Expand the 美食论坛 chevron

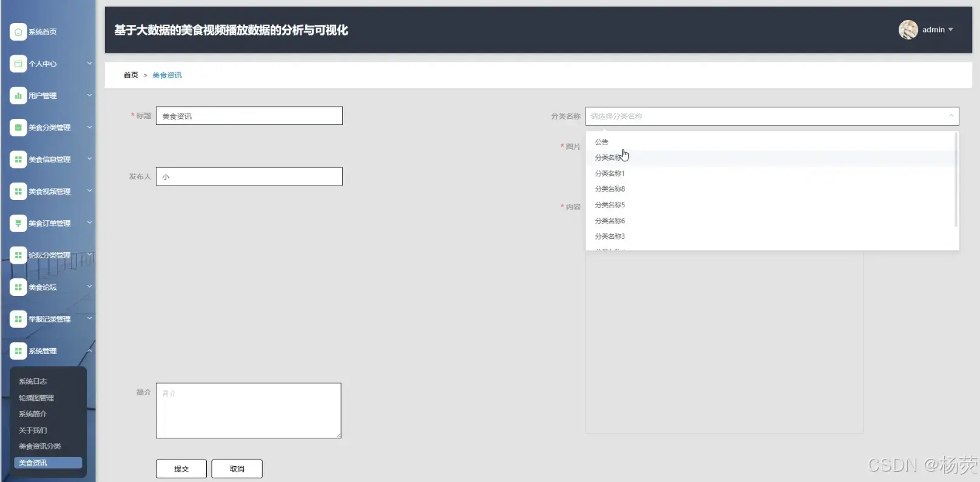pos(89,287)
